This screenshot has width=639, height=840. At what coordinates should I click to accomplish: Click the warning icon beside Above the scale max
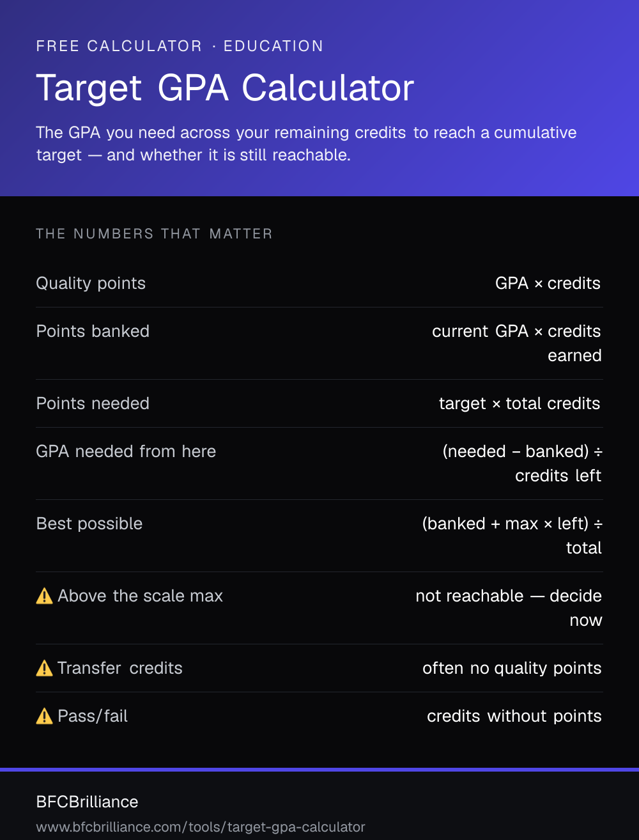pyautogui.click(x=45, y=596)
